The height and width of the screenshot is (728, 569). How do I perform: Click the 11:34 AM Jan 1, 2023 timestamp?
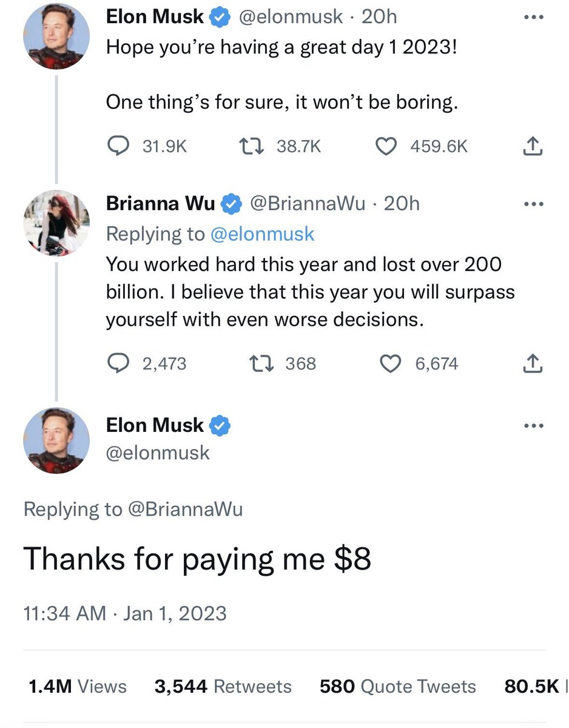pyautogui.click(x=124, y=613)
